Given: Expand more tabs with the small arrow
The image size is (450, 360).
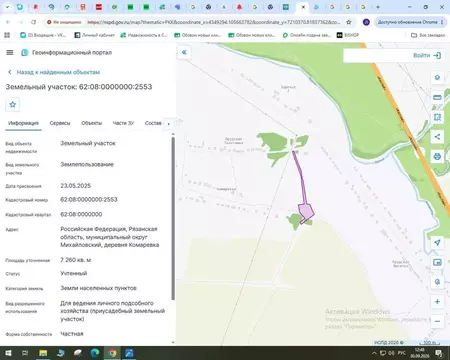Looking at the screenshot, I should [x=168, y=124].
